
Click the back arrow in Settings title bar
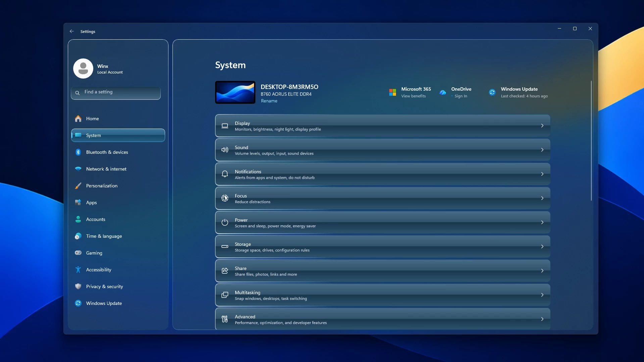pos(71,31)
